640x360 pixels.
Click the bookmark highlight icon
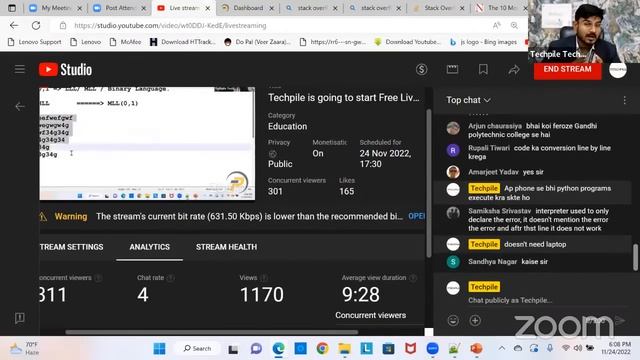483,69
